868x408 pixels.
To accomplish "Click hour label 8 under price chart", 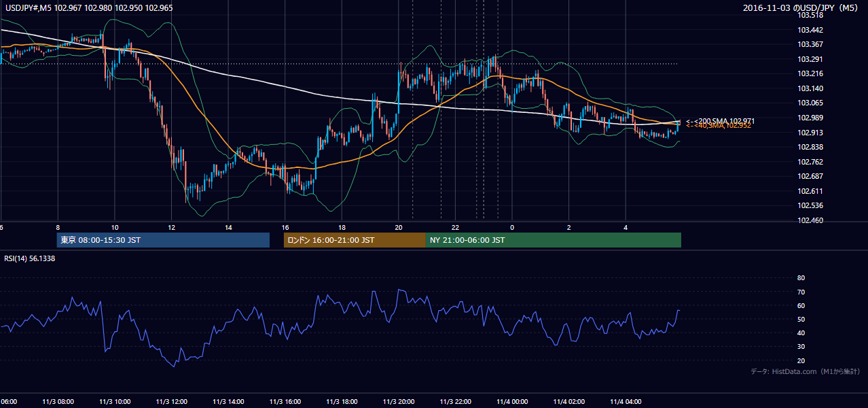I will coord(58,227).
